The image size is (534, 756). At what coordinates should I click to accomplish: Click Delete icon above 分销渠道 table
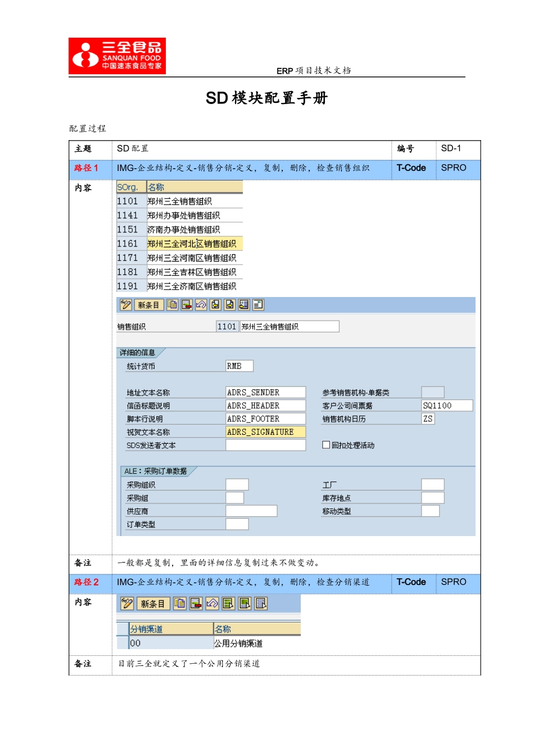coord(196,604)
